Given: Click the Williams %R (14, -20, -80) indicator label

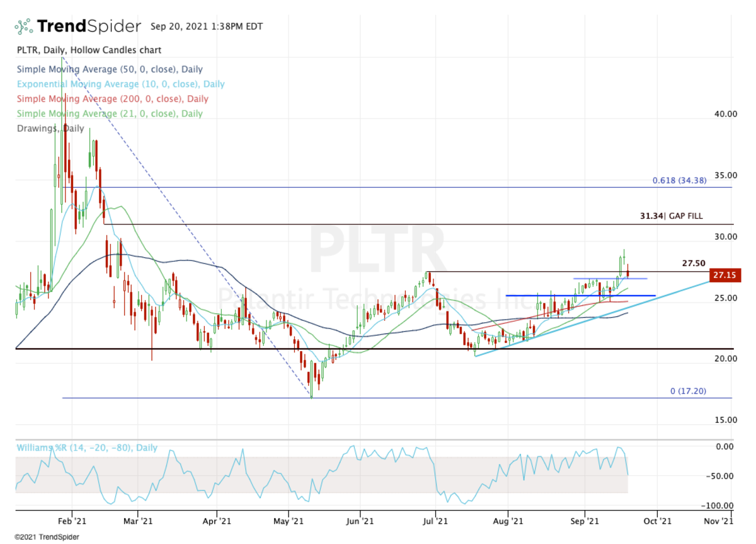Looking at the screenshot, I should tap(86, 448).
